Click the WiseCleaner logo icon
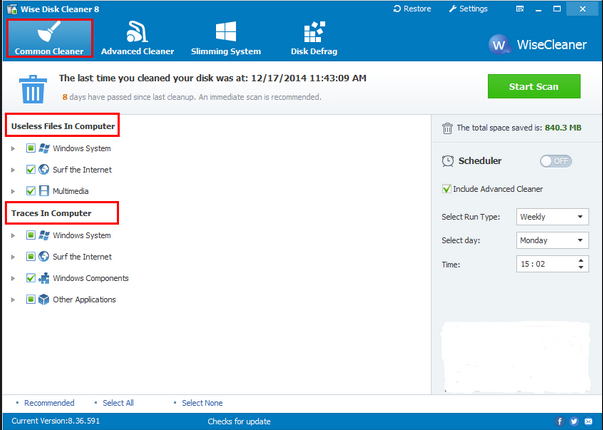 [x=500, y=45]
